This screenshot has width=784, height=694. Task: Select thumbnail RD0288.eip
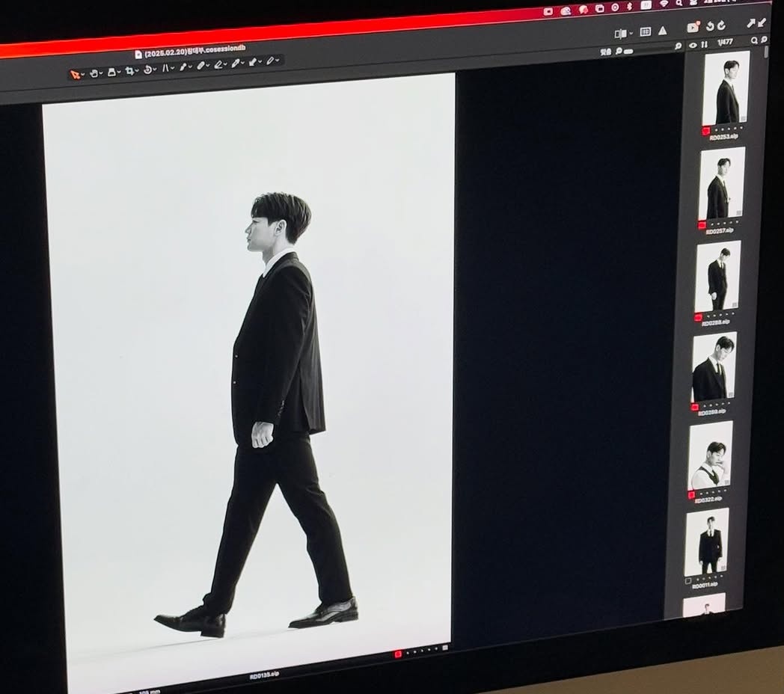tap(718, 276)
